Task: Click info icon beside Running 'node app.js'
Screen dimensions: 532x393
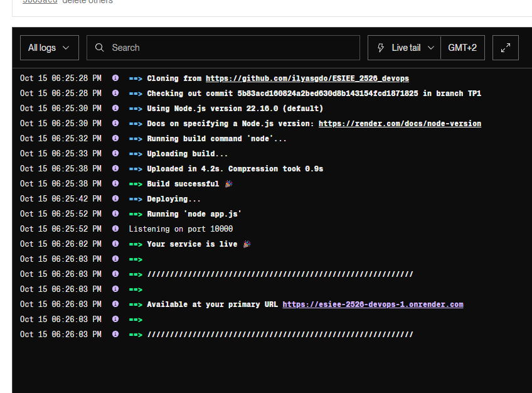Action: (115, 214)
